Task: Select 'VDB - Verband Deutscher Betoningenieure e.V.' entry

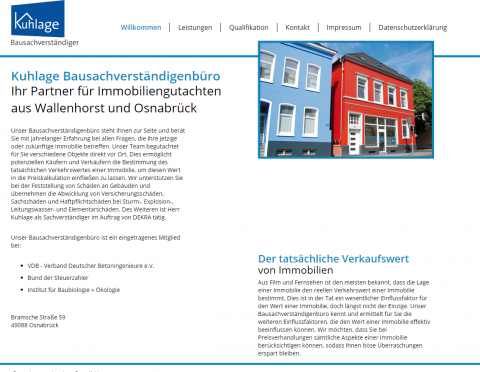Action: tap(91, 266)
